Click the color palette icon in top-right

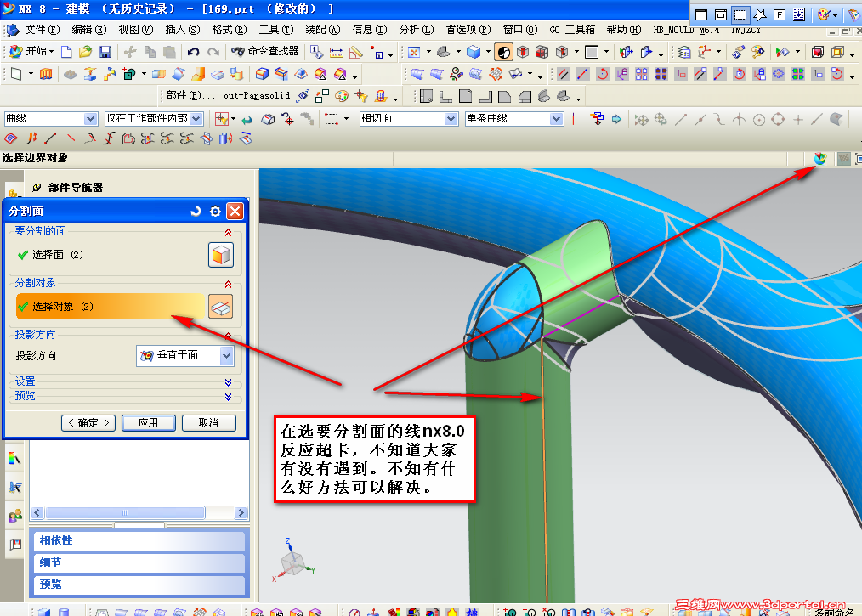point(823,14)
